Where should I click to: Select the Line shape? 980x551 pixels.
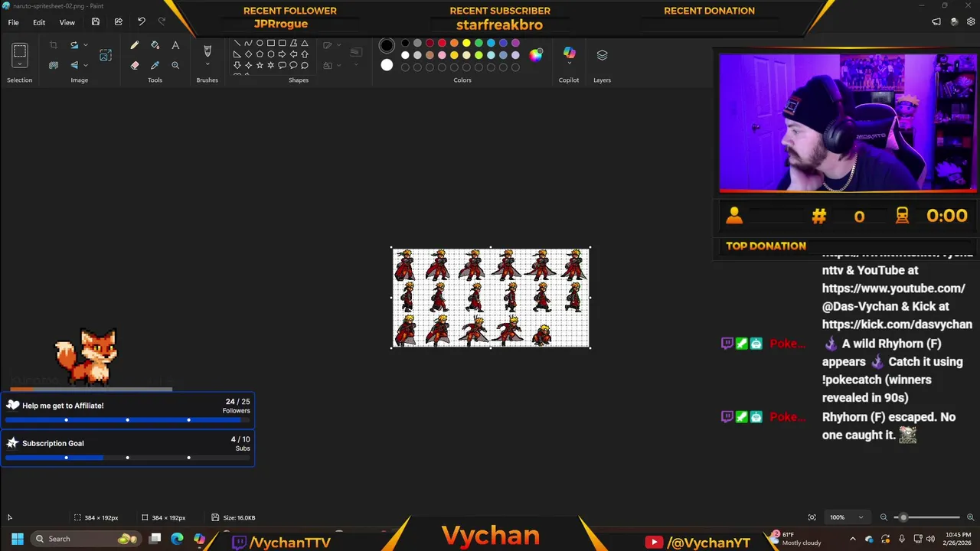(237, 43)
